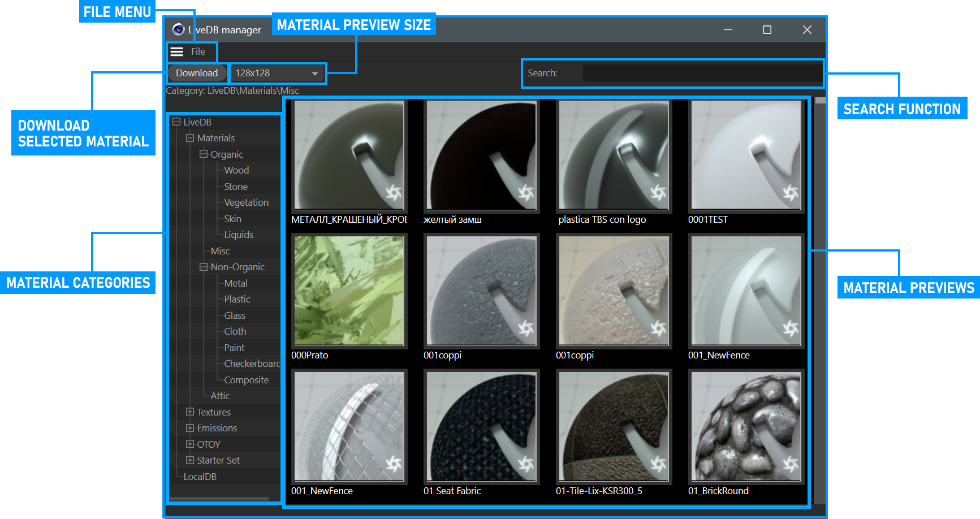Select the Wood category

pyautogui.click(x=236, y=171)
